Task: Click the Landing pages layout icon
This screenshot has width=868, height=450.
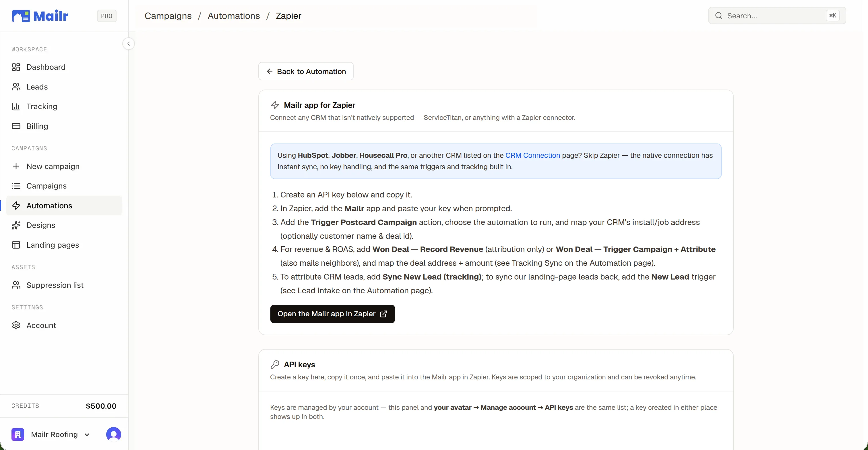Action: coord(16,245)
